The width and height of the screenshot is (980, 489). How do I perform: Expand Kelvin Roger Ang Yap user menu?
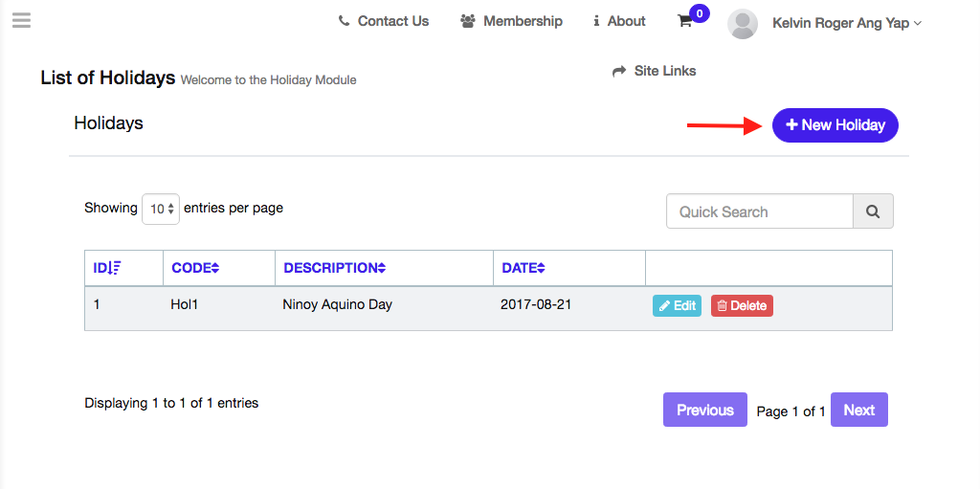tap(847, 23)
